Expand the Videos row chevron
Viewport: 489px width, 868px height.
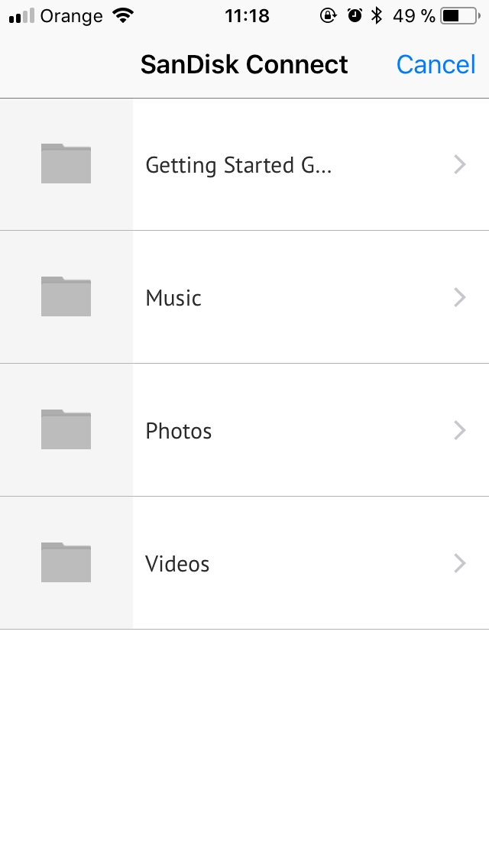tap(460, 563)
